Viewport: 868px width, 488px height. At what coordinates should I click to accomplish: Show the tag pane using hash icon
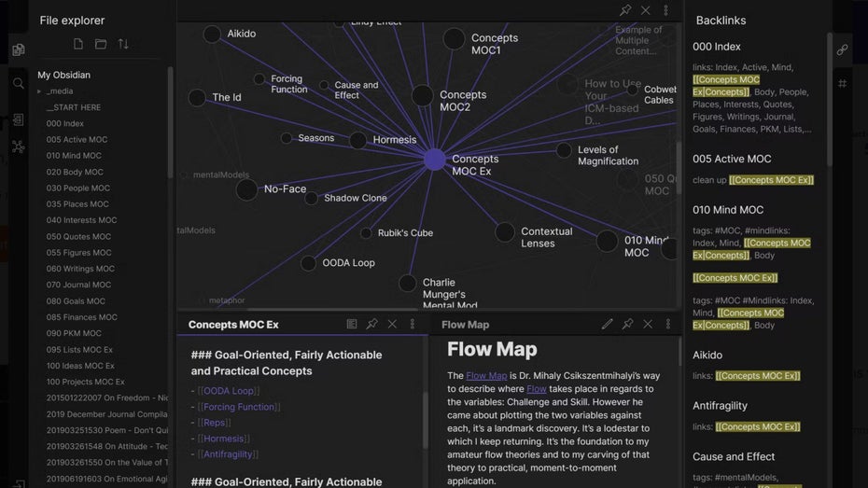pyautogui.click(x=842, y=84)
